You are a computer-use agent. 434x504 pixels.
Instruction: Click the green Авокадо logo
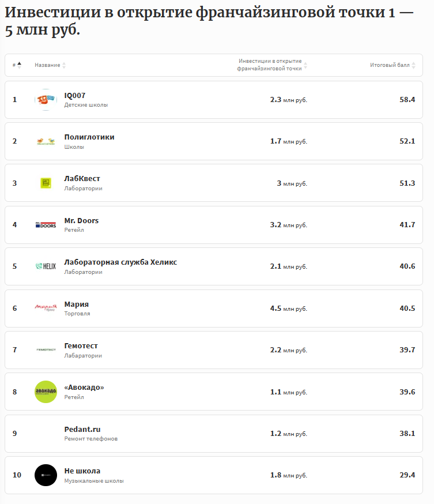tap(46, 392)
